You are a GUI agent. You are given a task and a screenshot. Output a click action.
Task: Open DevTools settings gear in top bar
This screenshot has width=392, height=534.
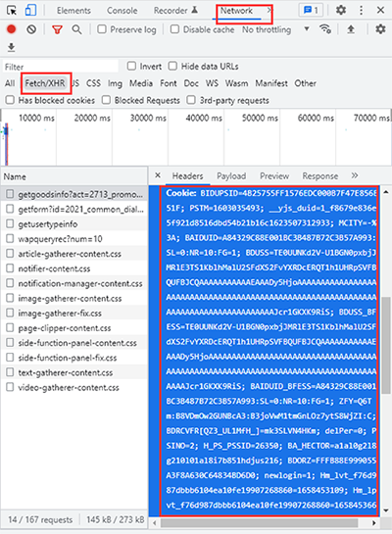click(x=341, y=10)
